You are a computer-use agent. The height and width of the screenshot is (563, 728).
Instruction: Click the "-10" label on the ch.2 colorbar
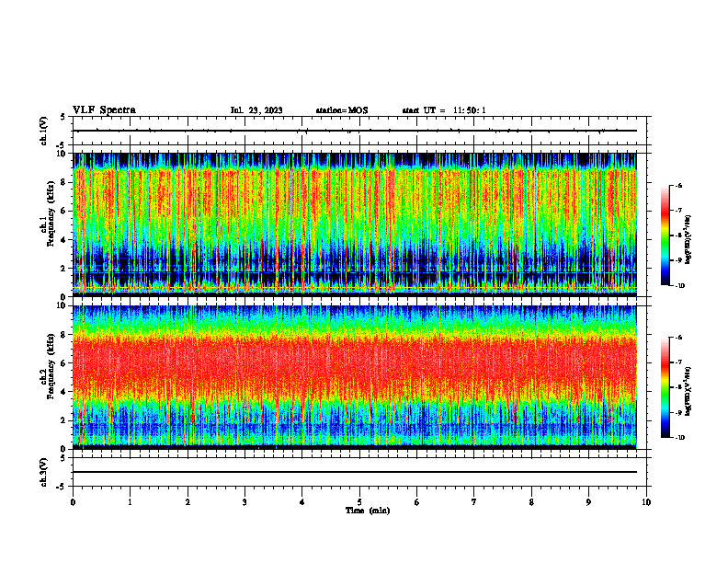click(678, 438)
